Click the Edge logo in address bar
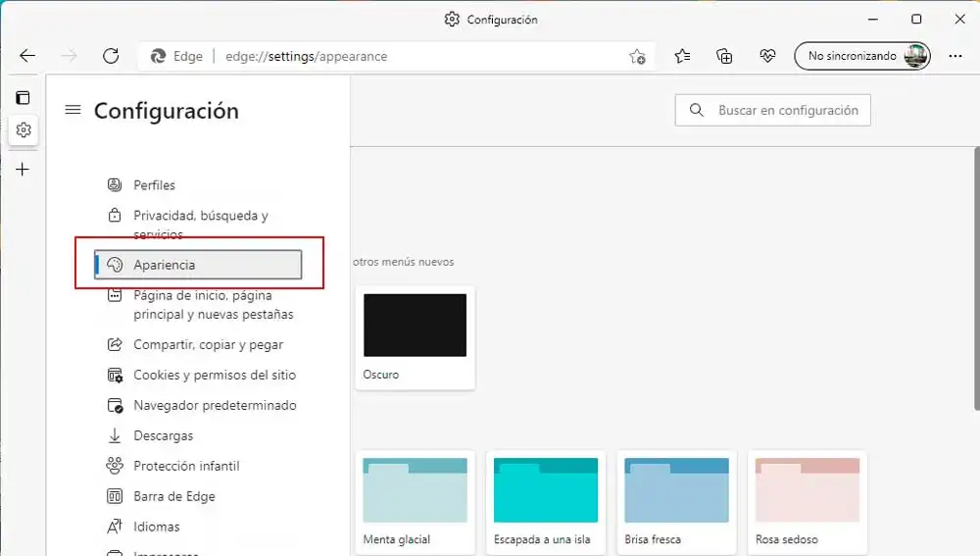Image resolution: width=980 pixels, height=556 pixels. 158,56
